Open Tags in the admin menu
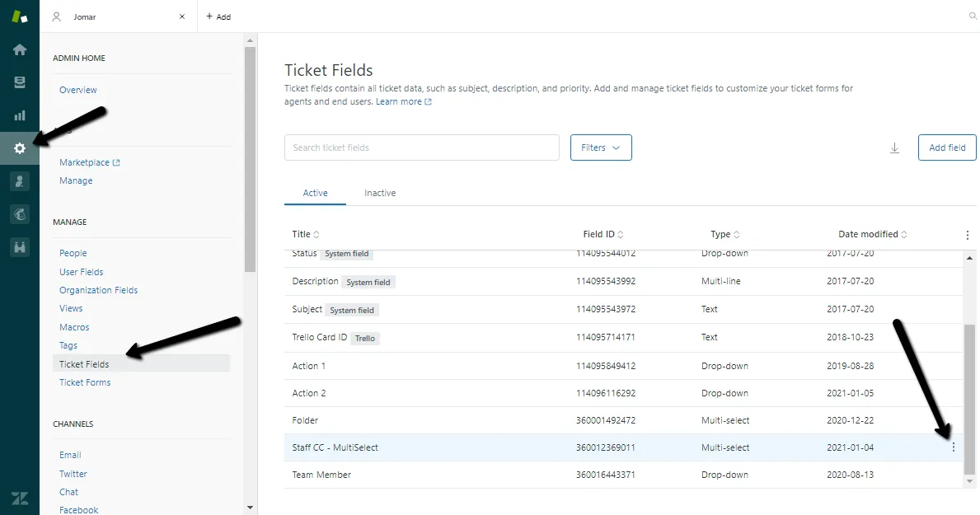 (x=68, y=345)
